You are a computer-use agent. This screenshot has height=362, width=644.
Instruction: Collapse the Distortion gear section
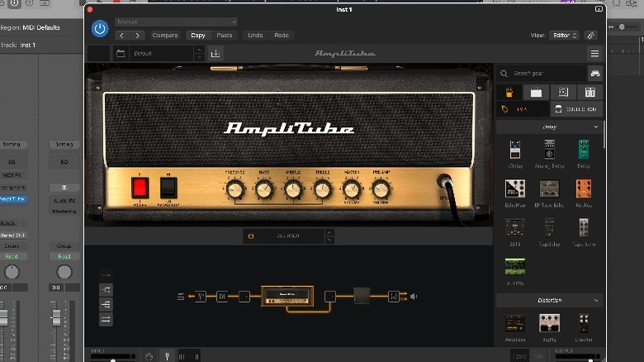coord(596,300)
